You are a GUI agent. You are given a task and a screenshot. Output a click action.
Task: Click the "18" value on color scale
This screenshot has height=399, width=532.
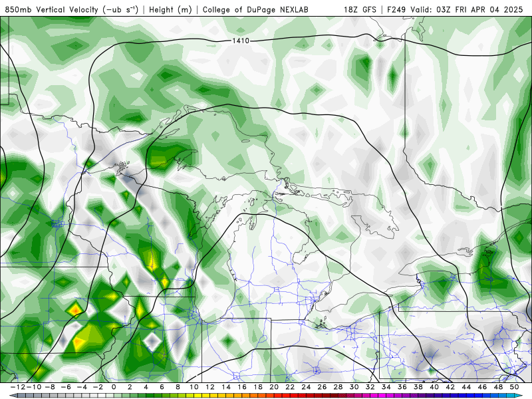(258, 387)
